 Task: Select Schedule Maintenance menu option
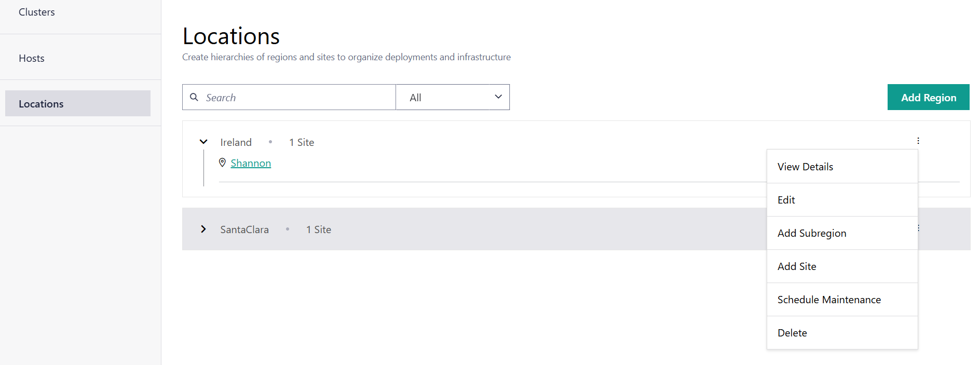pos(829,300)
